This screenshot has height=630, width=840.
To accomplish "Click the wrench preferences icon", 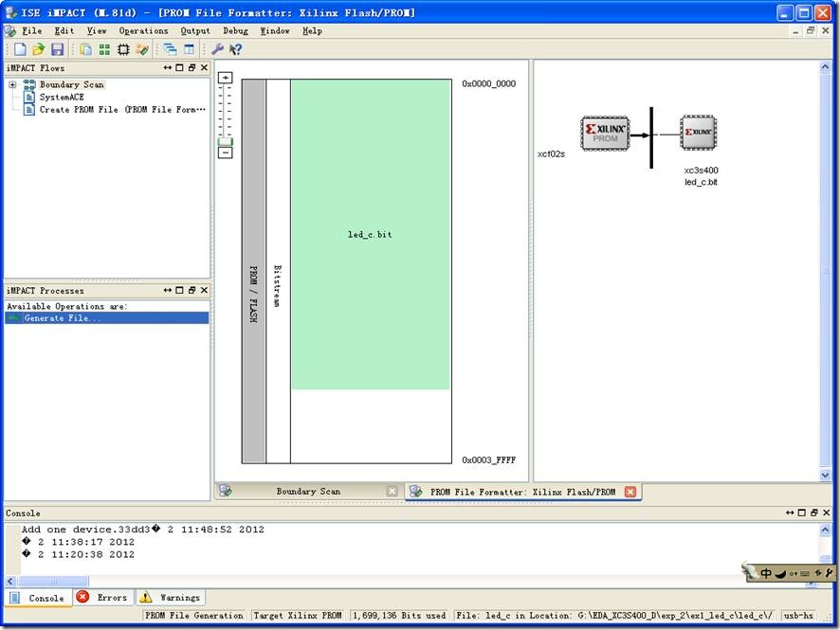I will click(217, 49).
